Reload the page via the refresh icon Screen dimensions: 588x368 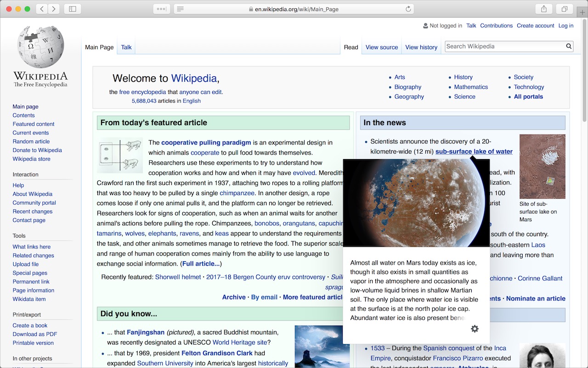click(408, 8)
